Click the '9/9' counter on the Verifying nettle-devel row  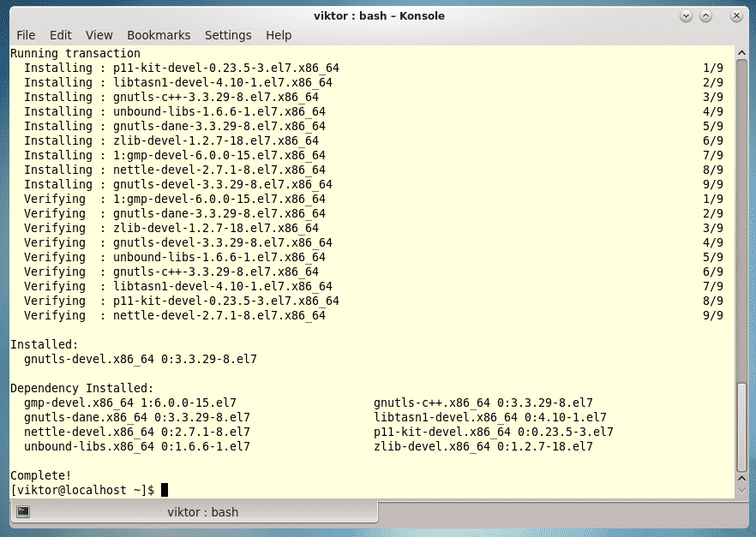713,315
